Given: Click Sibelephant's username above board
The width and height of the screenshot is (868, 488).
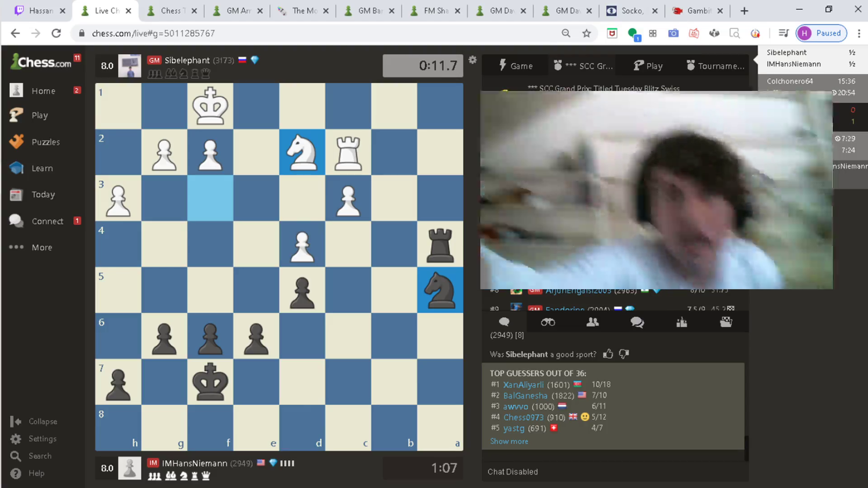Looking at the screenshot, I should coord(187,60).
